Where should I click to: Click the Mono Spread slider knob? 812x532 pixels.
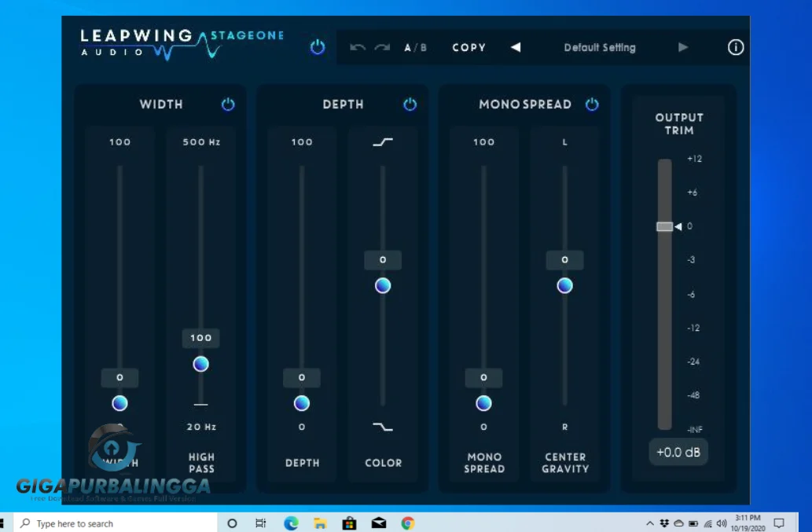(x=483, y=403)
